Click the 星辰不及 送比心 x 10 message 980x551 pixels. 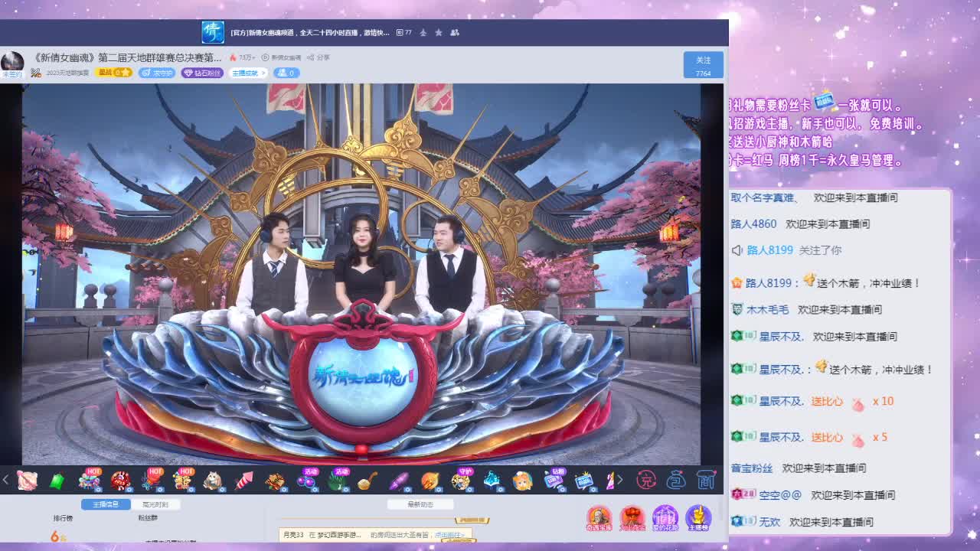pyautogui.click(x=812, y=401)
